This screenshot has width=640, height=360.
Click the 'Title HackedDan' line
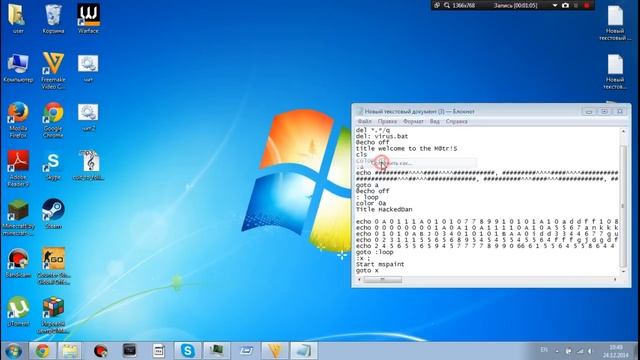(x=384, y=209)
